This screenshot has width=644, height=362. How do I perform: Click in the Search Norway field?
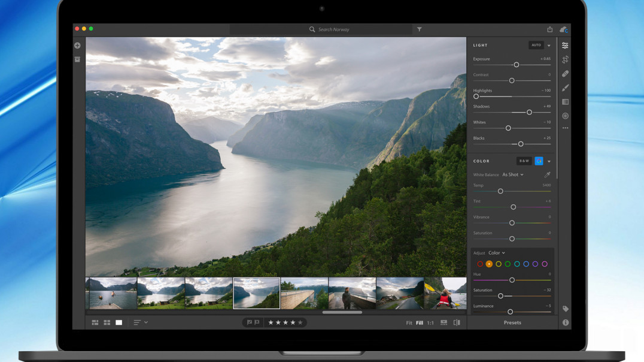[x=321, y=29]
